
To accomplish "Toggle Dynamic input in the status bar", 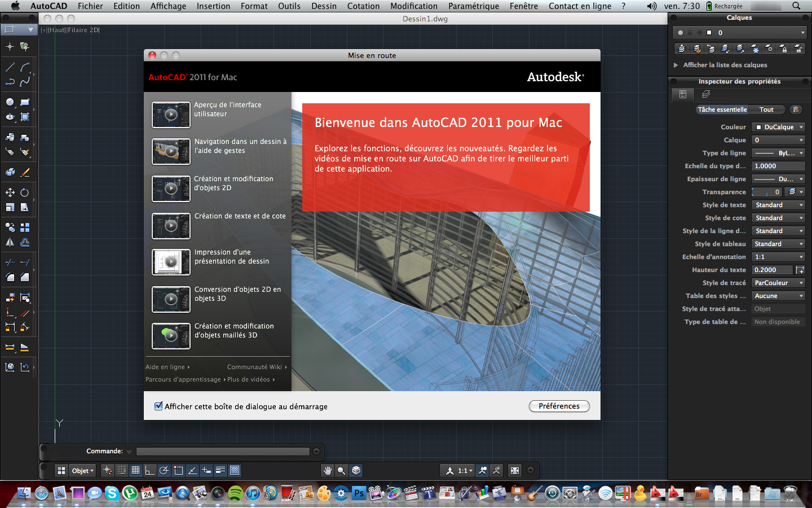I will (206, 470).
